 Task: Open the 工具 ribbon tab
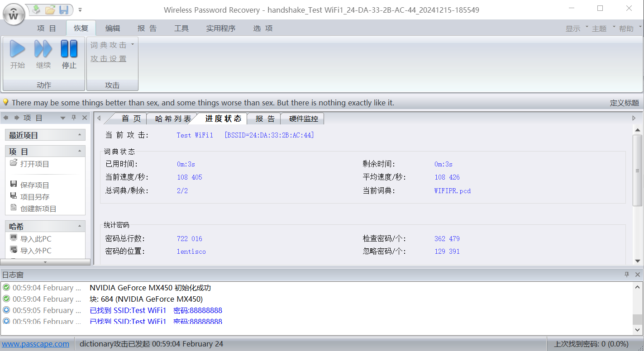click(181, 28)
